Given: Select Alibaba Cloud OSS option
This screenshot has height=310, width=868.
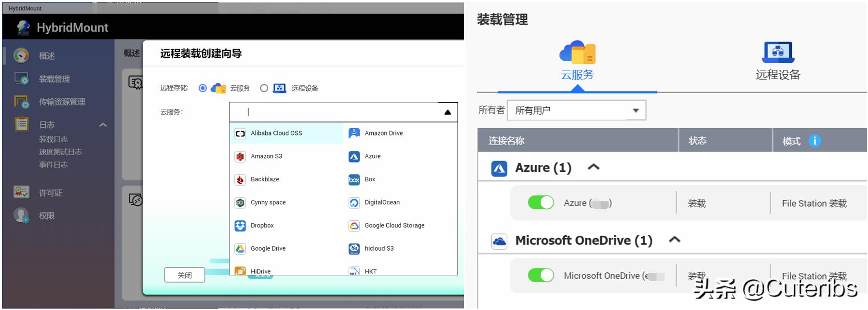Looking at the screenshot, I should pos(286,133).
